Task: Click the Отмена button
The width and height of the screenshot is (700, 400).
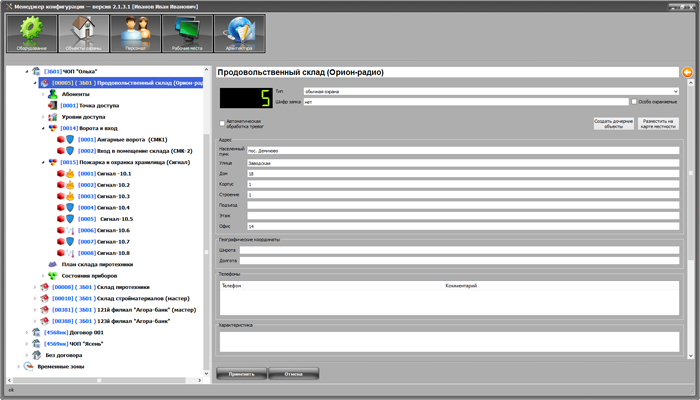Action: (292, 373)
